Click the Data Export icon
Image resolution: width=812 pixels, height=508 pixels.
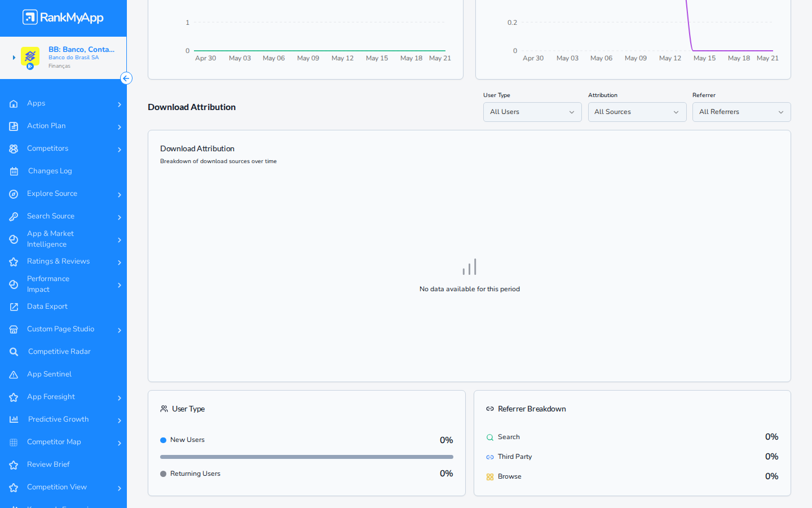click(x=14, y=307)
